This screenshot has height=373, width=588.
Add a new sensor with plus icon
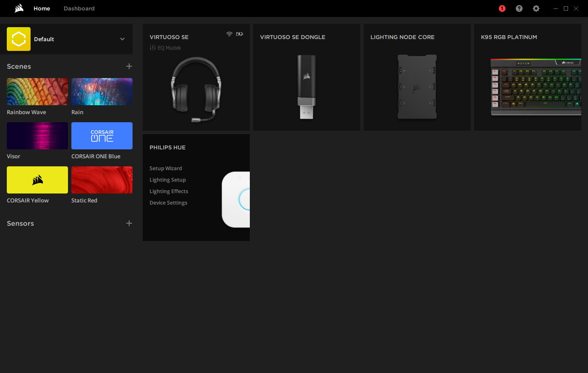(129, 223)
